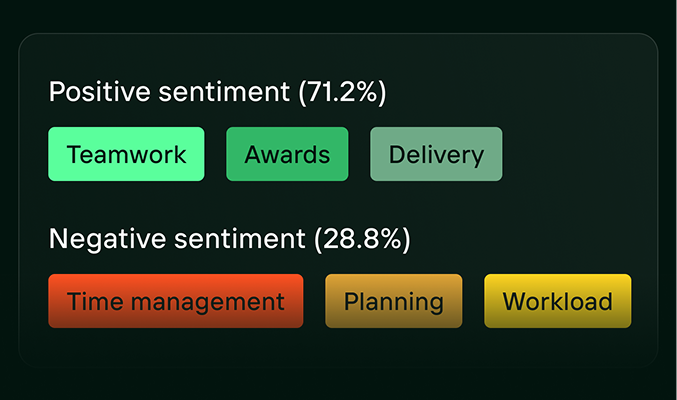Select the 71.2% positive percentage
Screen dimensions: 677x400
click(342, 92)
